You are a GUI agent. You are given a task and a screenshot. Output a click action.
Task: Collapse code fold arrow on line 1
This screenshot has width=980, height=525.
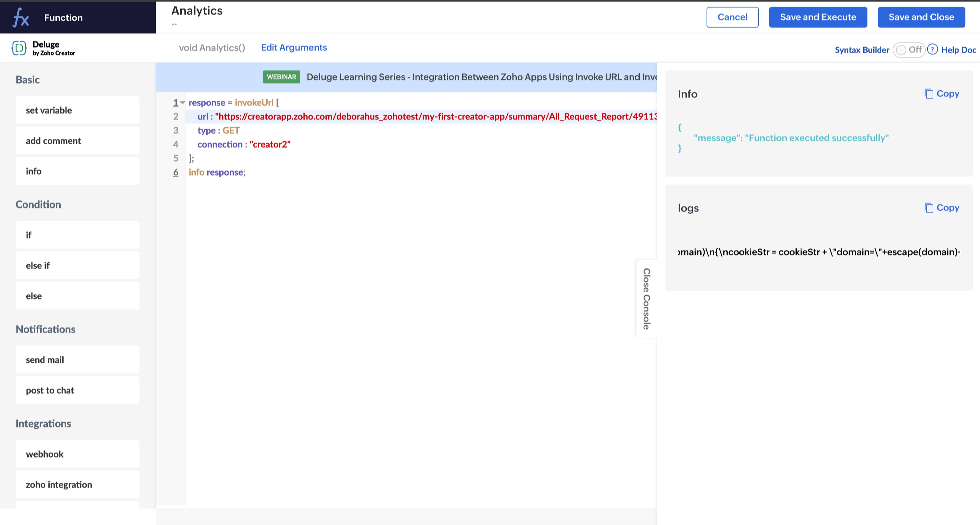point(183,103)
